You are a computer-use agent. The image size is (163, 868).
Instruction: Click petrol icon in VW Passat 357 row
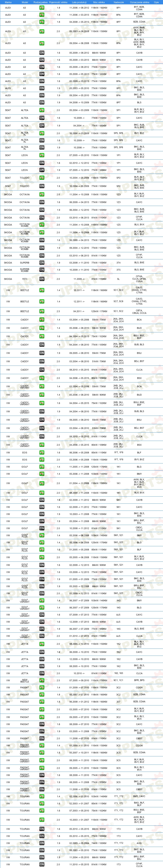point(42,701)
